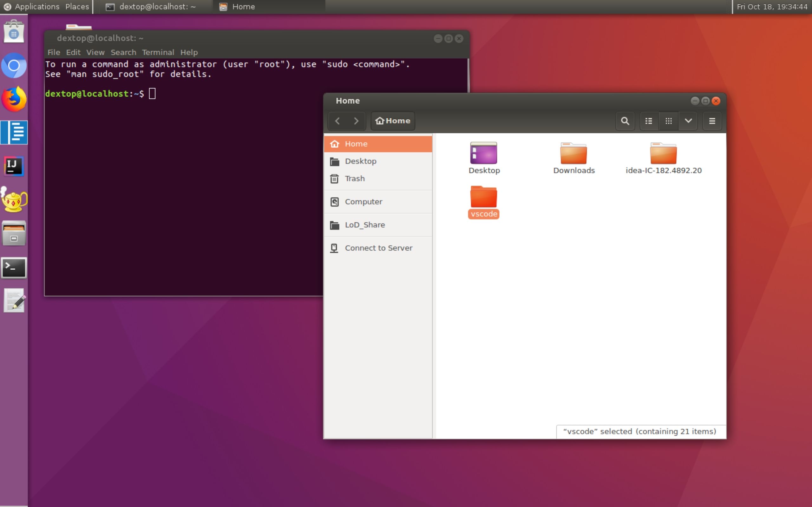Viewport: 812px width, 507px height.
Task: Open IntelliJ IDEA from the dock
Action: tap(14, 166)
